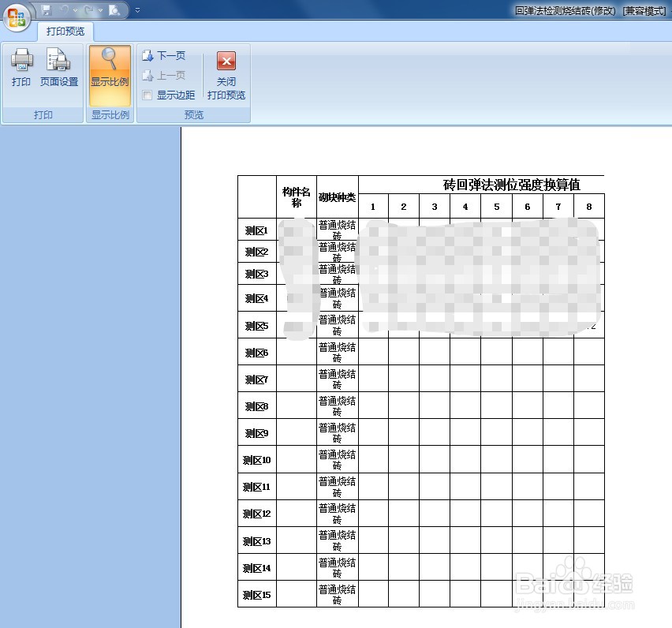Click the 测区10 row label
The height and width of the screenshot is (628, 672).
[256, 460]
